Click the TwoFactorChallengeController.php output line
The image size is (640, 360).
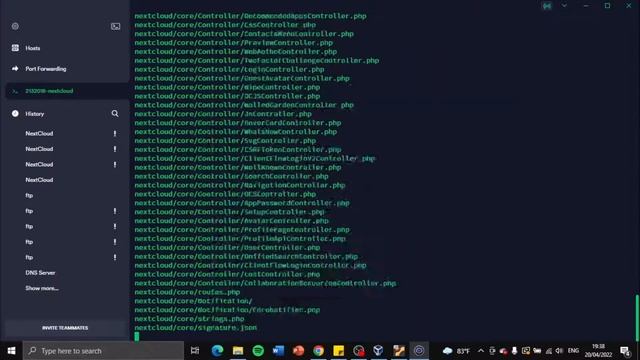pos(257,60)
